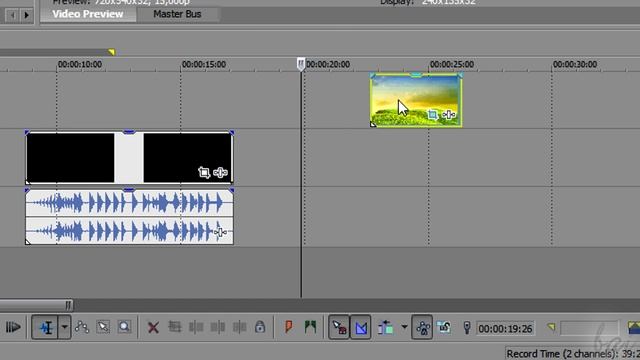Click the Trim End icon
This screenshot has width=640, height=360.
218,327
